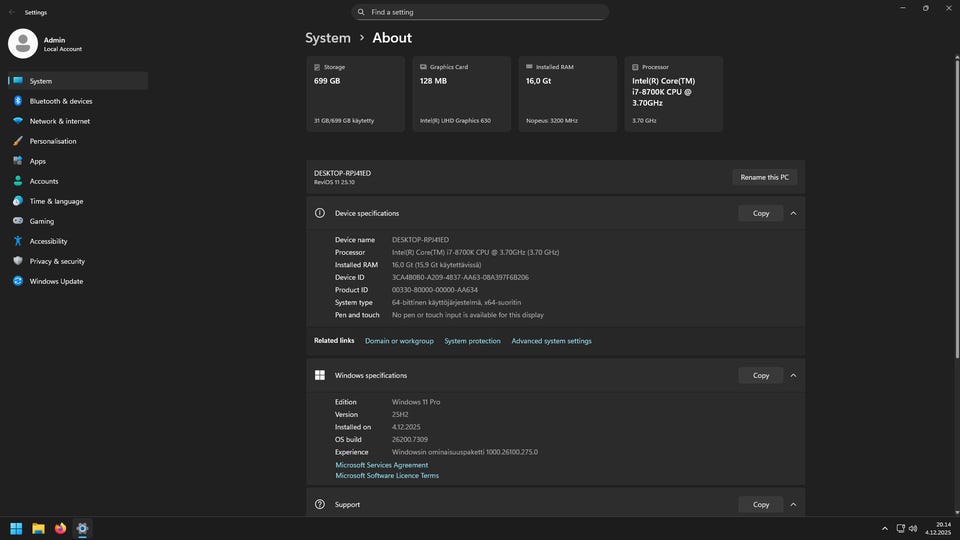Click the Rename this PC button

pyautogui.click(x=764, y=177)
